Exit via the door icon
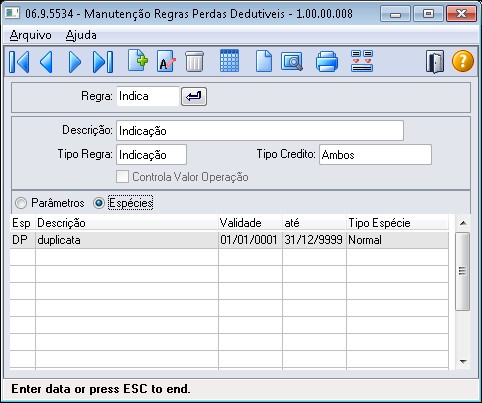 (435, 61)
